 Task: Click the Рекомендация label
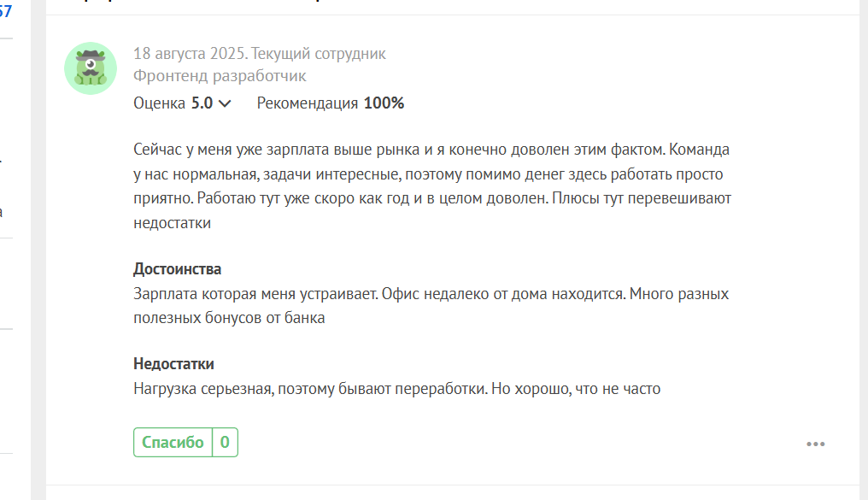308,103
